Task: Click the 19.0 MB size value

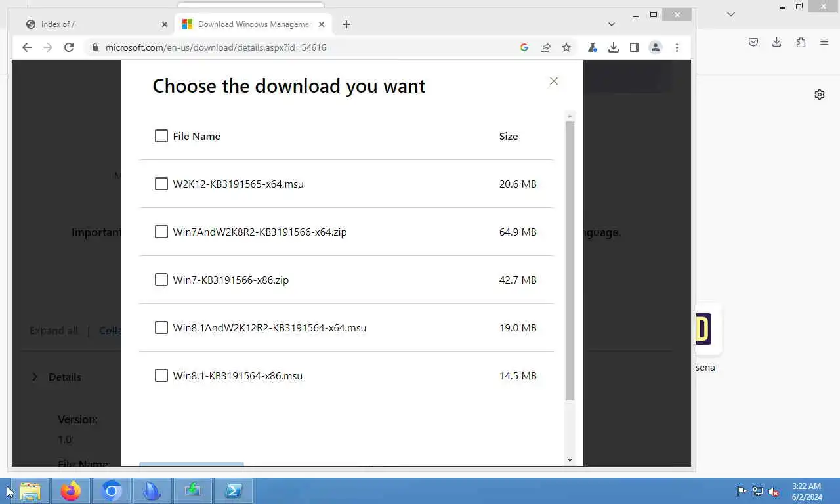Action: point(518,327)
